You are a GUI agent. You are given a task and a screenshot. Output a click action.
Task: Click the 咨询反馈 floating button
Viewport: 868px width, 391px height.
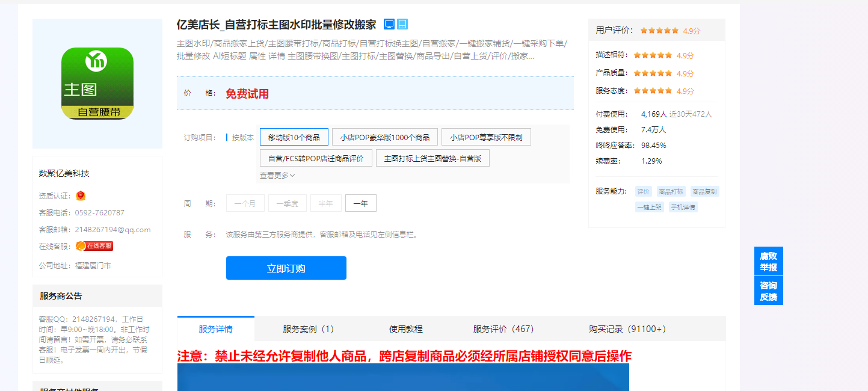tap(768, 291)
